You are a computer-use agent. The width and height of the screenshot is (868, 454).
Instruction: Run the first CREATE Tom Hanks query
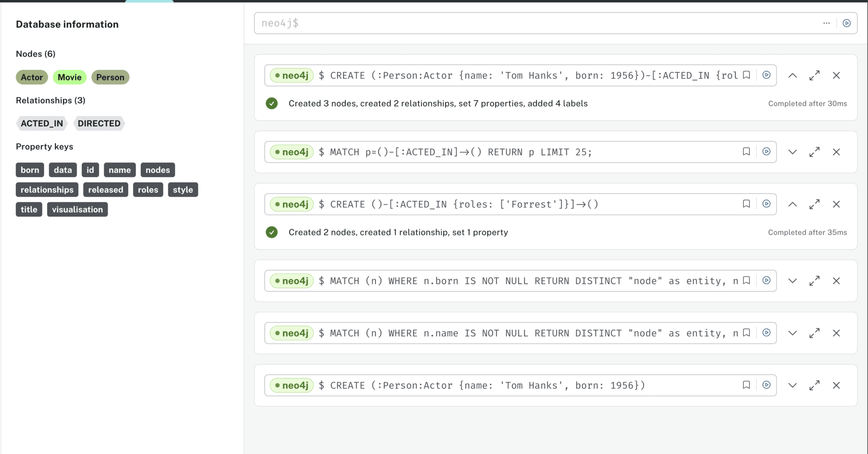coord(765,75)
